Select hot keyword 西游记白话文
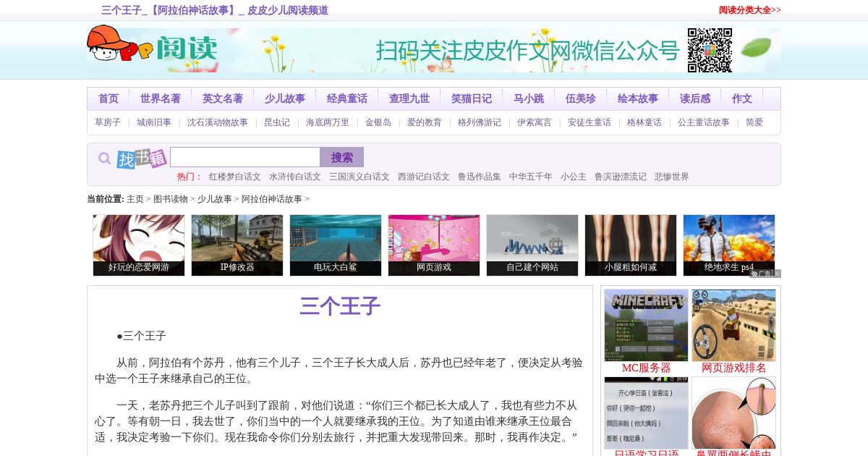This screenshot has height=456, width=868. 424,177
